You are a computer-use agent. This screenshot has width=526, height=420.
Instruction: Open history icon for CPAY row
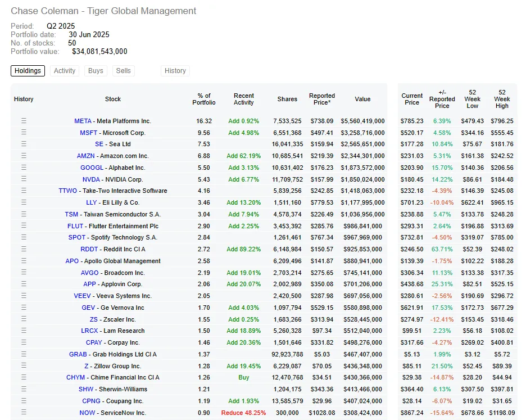point(24,342)
